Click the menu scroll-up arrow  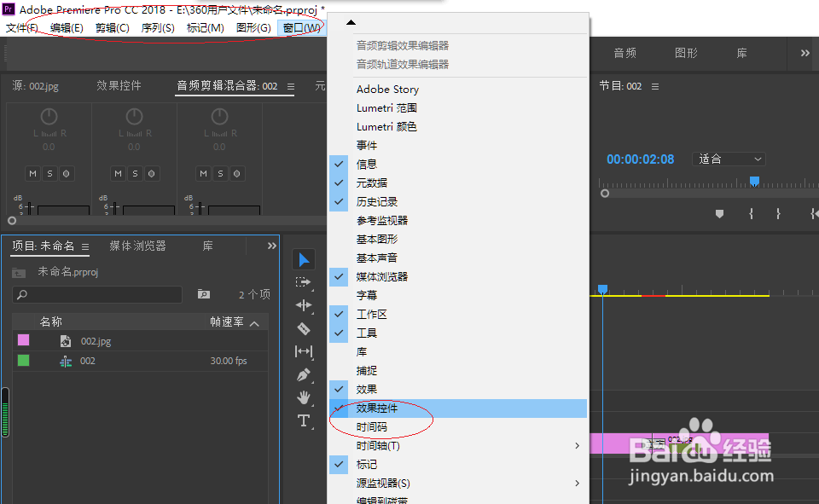351,22
